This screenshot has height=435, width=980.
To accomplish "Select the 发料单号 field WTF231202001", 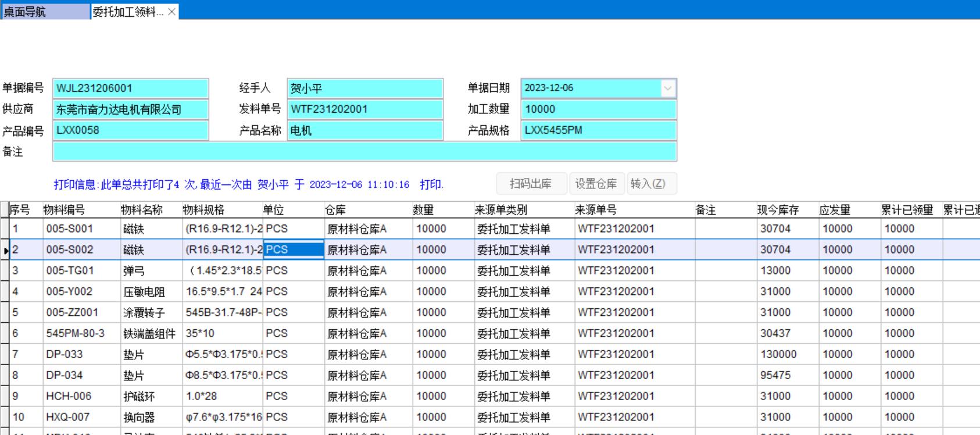I will [364, 109].
